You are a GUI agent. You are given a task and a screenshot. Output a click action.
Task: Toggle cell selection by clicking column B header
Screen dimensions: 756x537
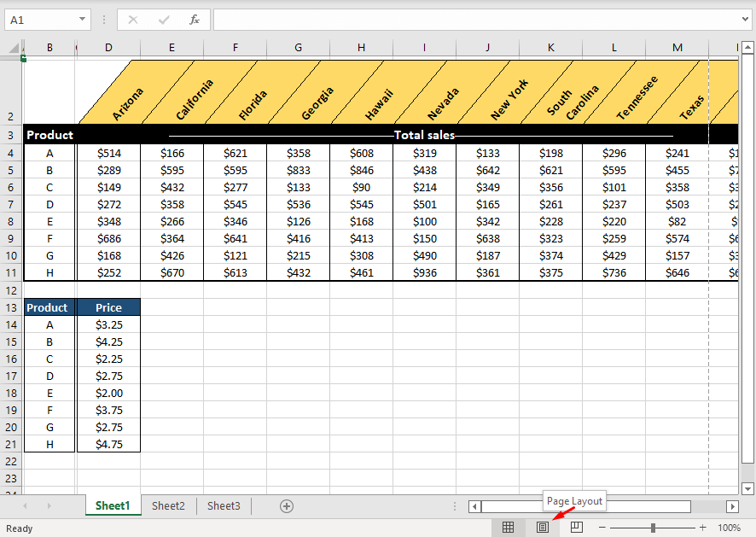click(x=49, y=47)
